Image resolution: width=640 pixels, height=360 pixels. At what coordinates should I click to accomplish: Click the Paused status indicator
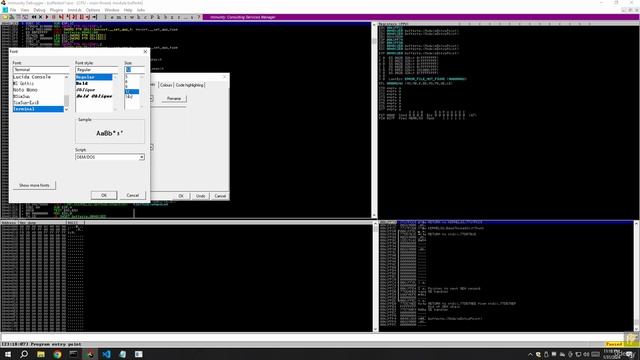(x=614, y=344)
